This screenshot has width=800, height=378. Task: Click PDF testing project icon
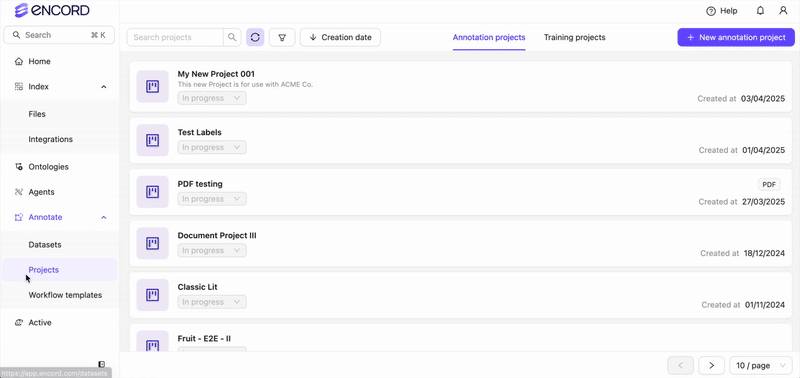(x=153, y=192)
